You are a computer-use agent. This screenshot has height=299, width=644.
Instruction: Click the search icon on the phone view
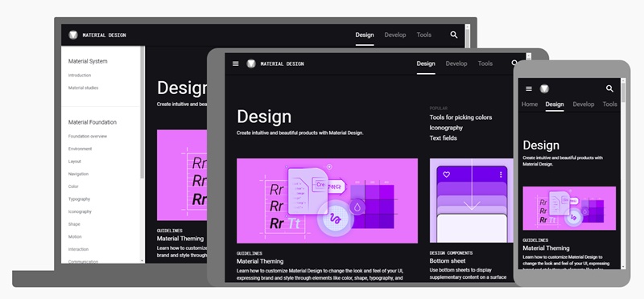point(609,88)
